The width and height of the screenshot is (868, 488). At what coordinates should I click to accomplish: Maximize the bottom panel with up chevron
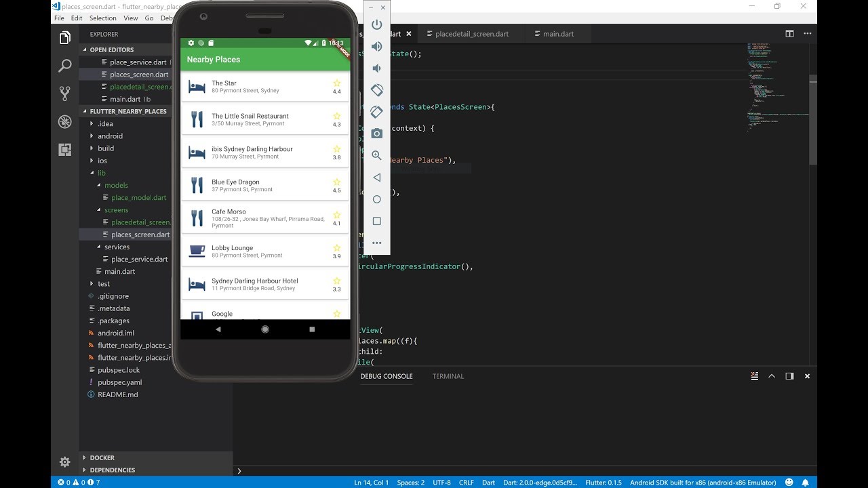[x=772, y=376]
